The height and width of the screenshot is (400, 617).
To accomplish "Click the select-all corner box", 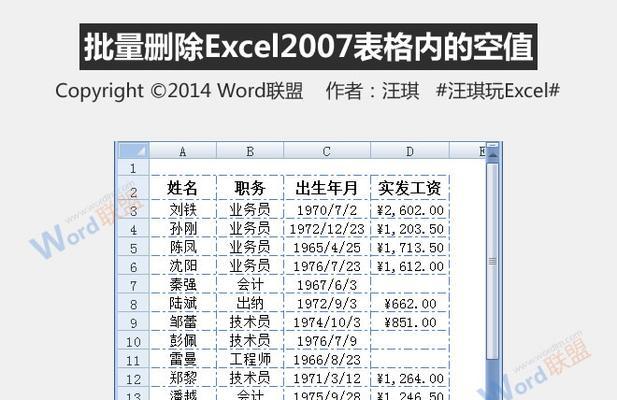I will (134, 151).
